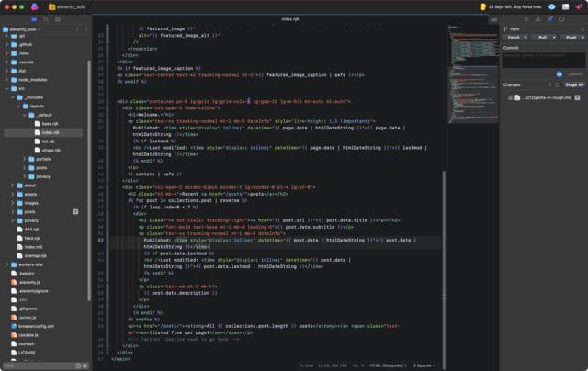The width and height of the screenshot is (588, 371).
Task: Collapse the layouts folder
Action: point(18,106)
